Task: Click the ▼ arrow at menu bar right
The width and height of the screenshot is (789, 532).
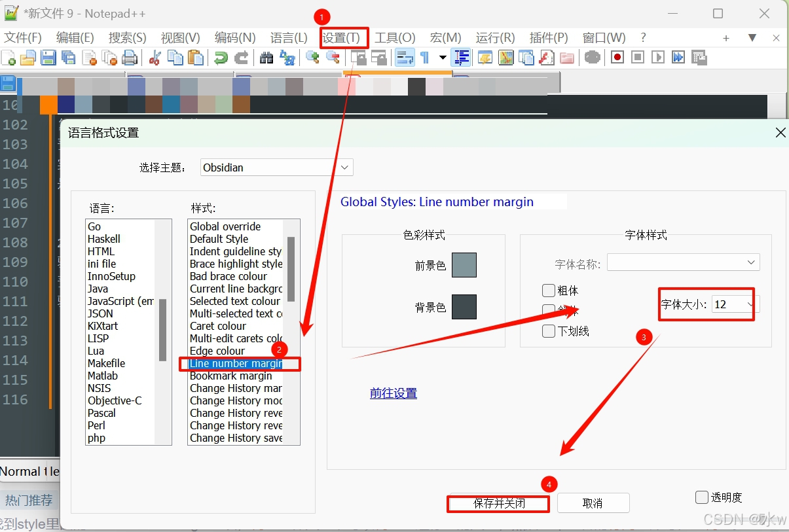Action: coord(752,38)
